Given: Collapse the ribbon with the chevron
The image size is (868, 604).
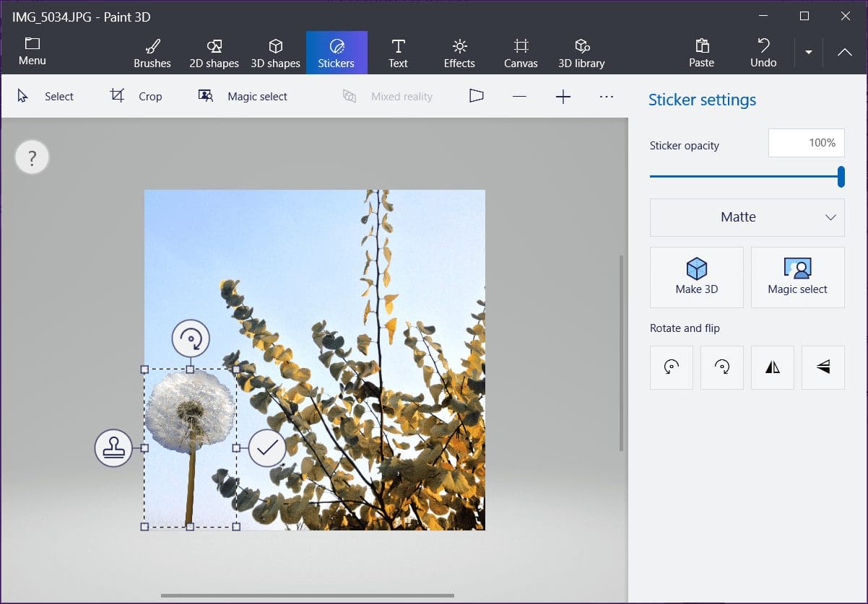Looking at the screenshot, I should coord(844,53).
